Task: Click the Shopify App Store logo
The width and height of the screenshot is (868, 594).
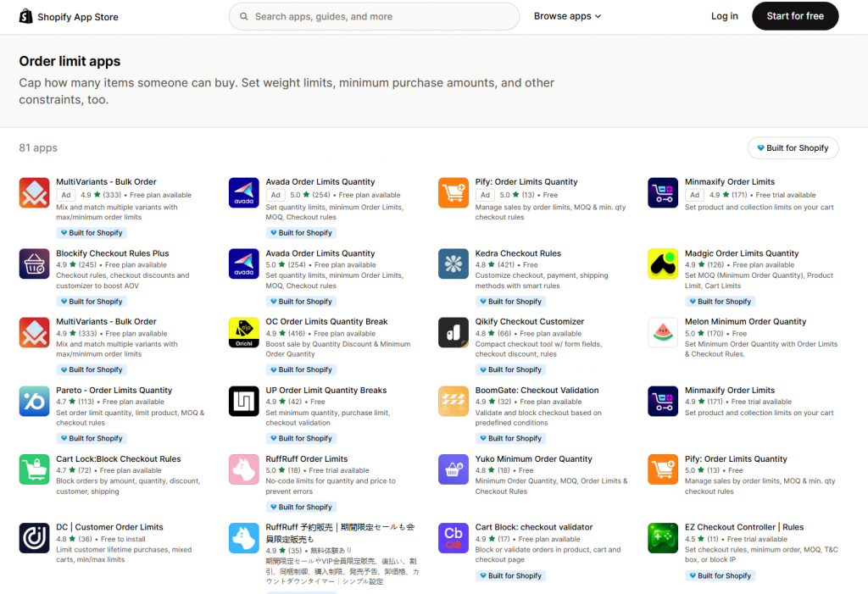Action: (68, 16)
